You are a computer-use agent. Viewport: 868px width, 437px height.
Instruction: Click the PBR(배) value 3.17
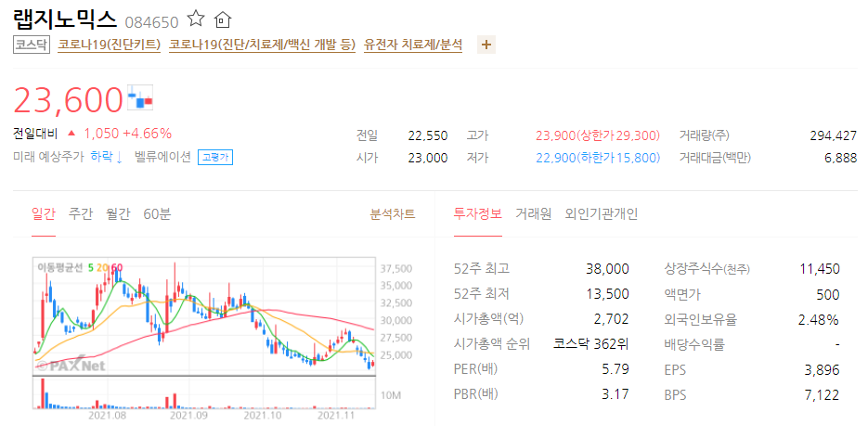coord(615,394)
